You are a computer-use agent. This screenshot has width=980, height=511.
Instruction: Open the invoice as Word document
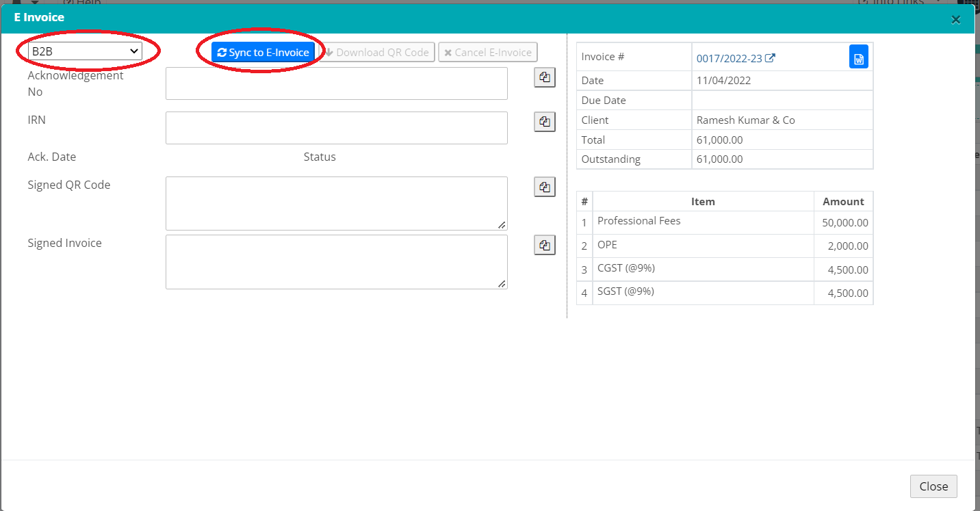click(858, 57)
